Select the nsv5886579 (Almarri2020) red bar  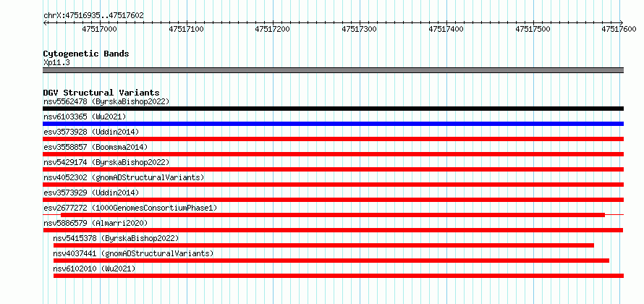[333, 230]
